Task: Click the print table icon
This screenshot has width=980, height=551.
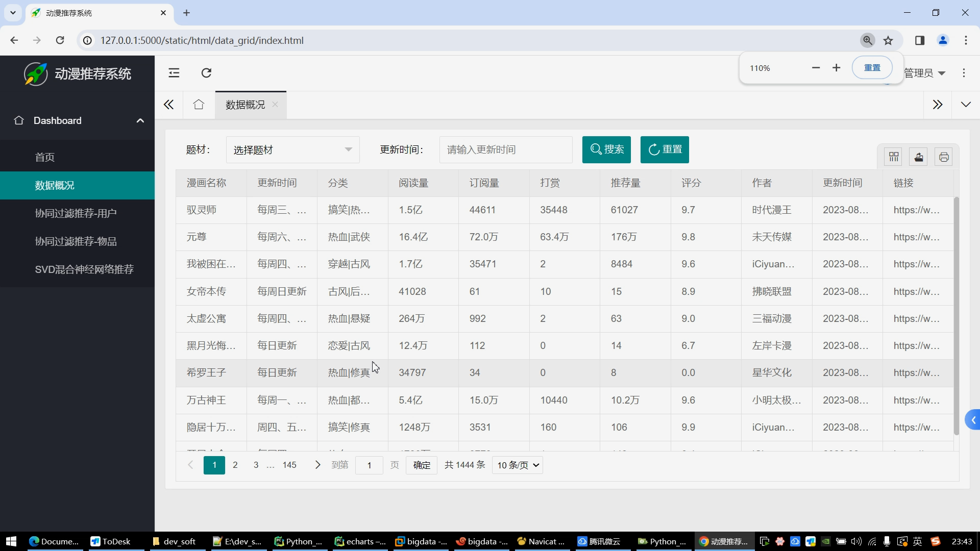Action: tap(944, 157)
